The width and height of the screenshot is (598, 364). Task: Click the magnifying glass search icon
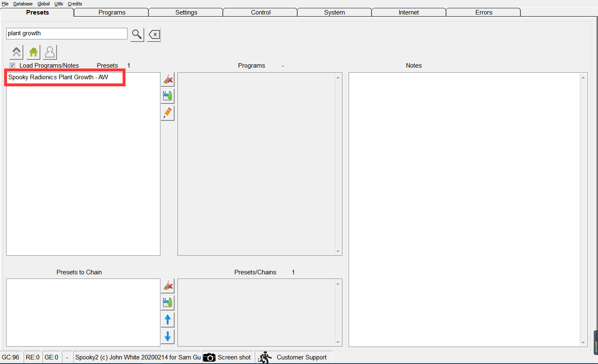(137, 34)
